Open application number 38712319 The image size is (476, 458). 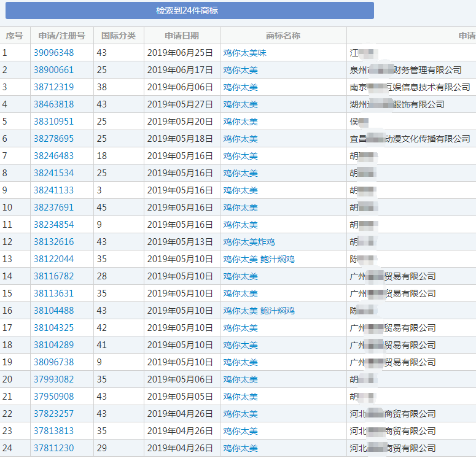[53, 87]
